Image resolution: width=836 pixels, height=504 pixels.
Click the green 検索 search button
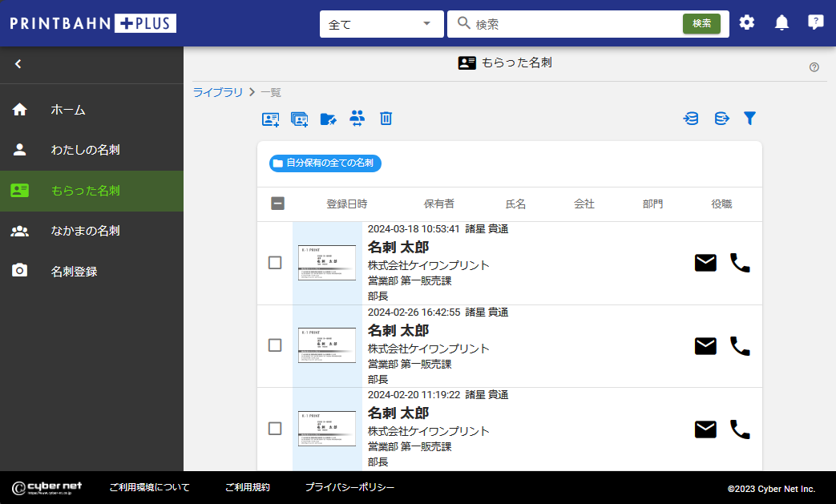point(701,24)
